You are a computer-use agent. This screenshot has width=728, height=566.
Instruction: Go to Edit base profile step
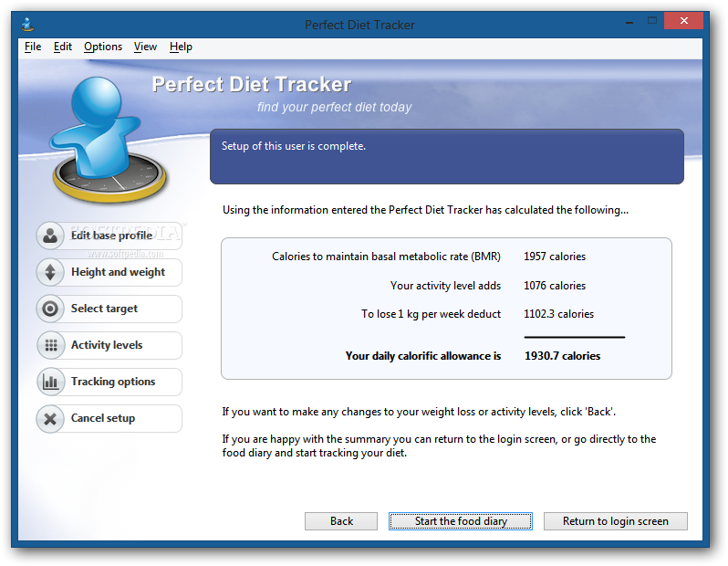[109, 236]
